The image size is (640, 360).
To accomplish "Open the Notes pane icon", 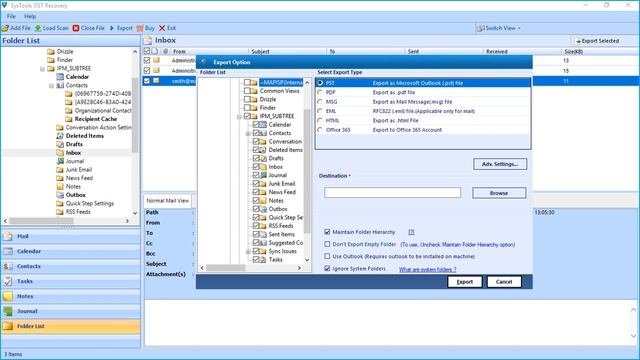I will tap(8, 296).
